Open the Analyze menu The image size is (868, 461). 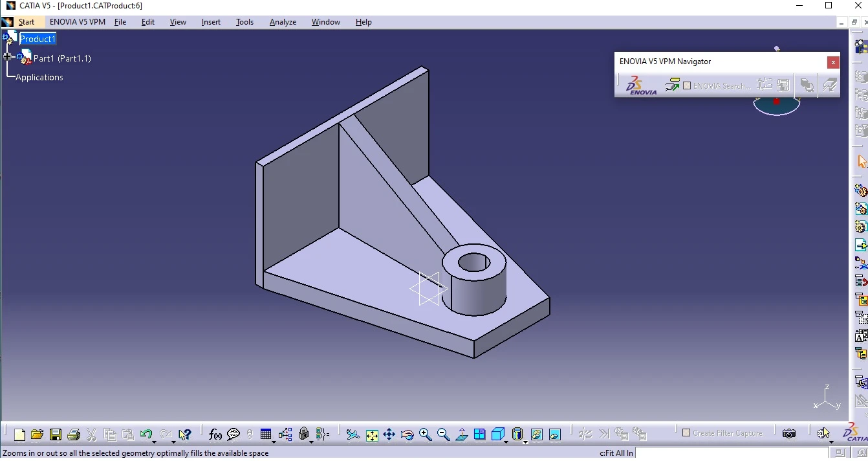(x=283, y=22)
